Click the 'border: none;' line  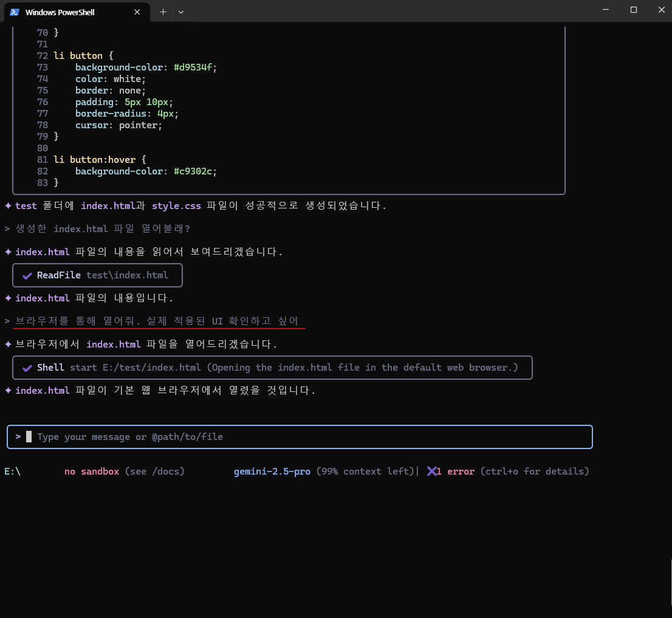(111, 91)
